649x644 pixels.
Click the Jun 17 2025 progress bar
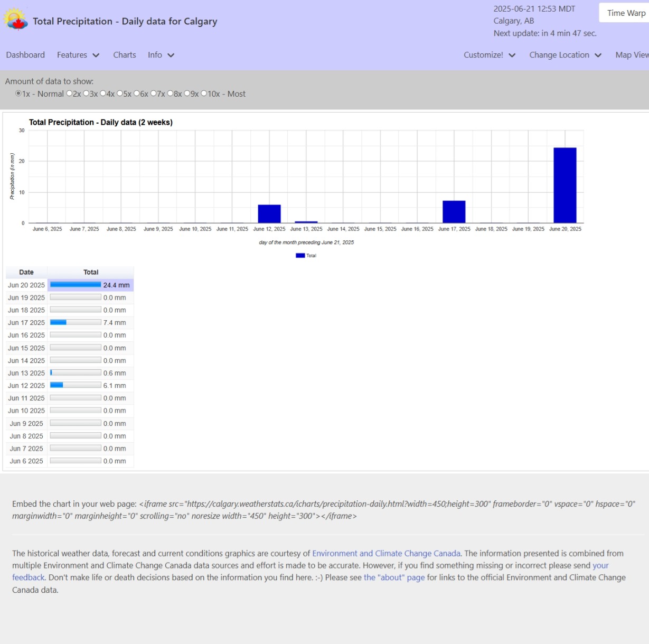tap(76, 322)
